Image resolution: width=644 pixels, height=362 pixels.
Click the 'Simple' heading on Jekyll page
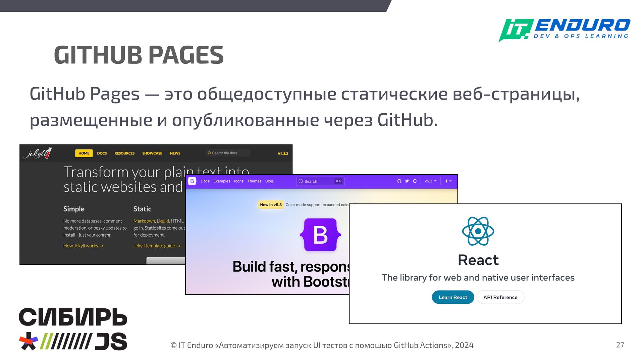tap(74, 209)
